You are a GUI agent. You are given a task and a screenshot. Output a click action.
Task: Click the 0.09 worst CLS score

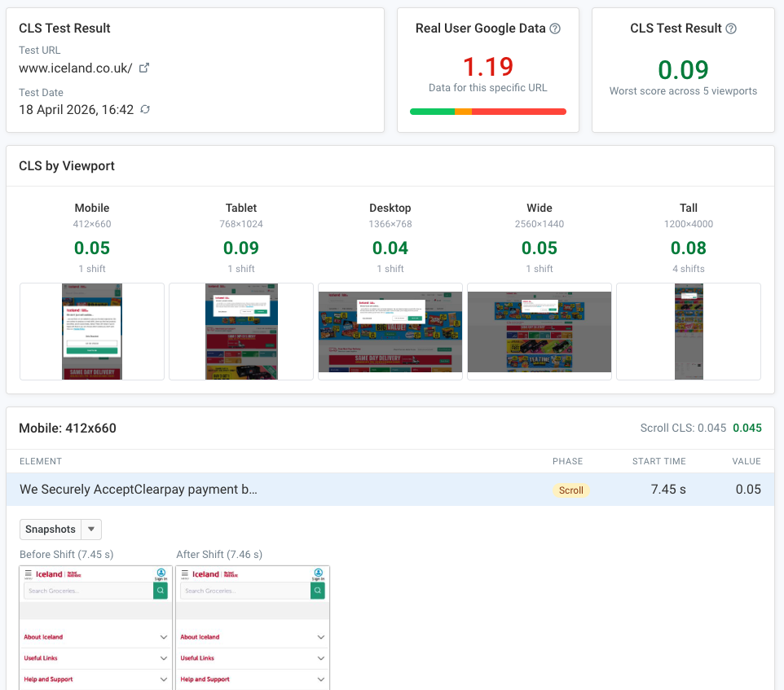(683, 69)
